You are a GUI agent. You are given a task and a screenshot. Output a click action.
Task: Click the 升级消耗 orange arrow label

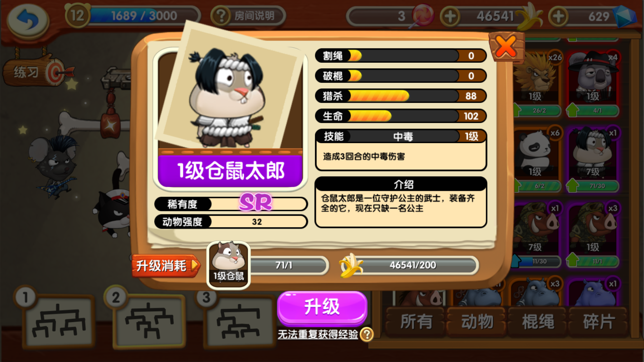(x=166, y=266)
